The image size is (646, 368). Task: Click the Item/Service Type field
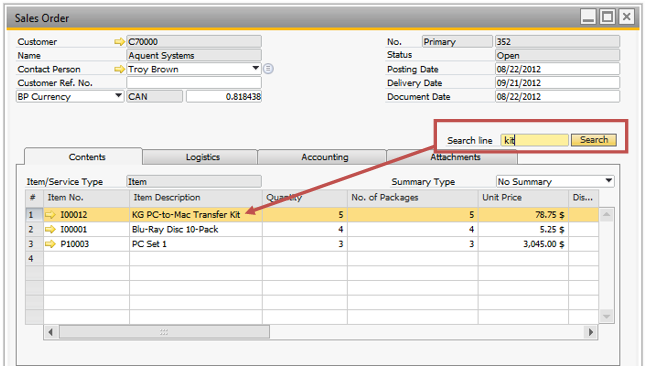[194, 181]
